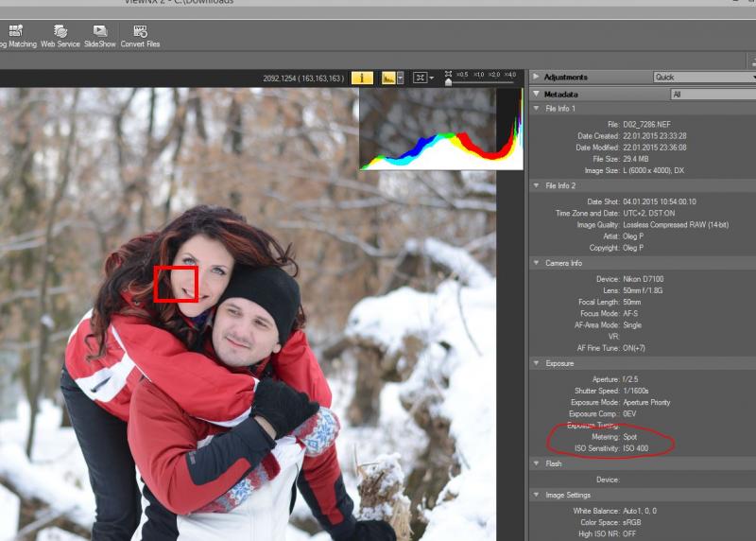Start the SlideShow
Viewport: 756px width, 541px height.
tap(100, 36)
